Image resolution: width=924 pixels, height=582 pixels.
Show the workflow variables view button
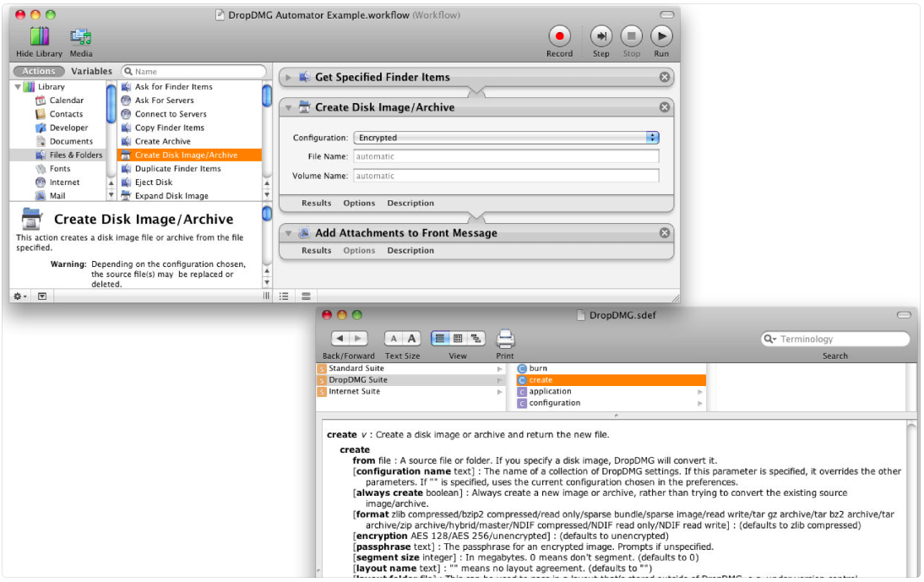click(306, 296)
